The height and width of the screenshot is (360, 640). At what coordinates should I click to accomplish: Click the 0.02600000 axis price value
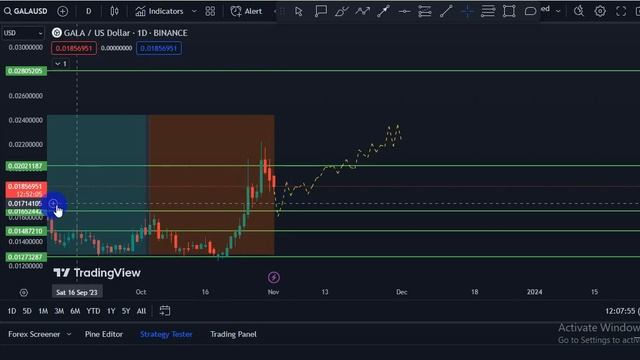tap(26, 96)
